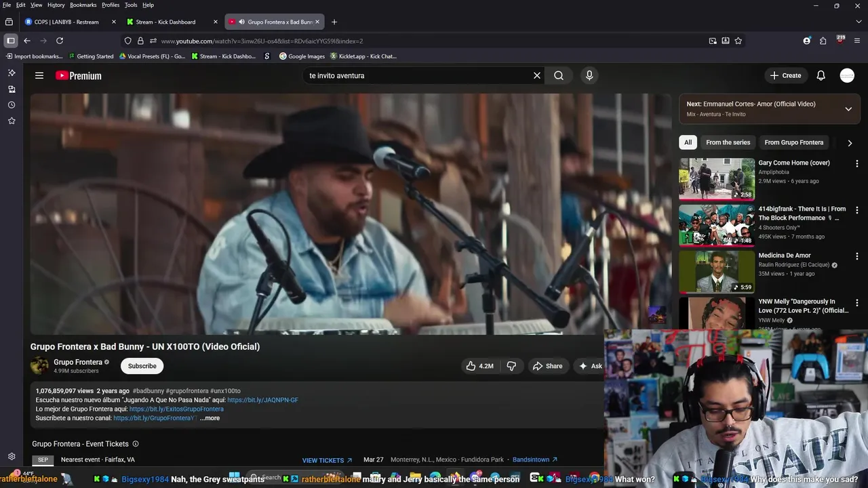Open the site permissions icon in address bar
The width and height of the screenshot is (868, 488).
[x=153, y=41]
